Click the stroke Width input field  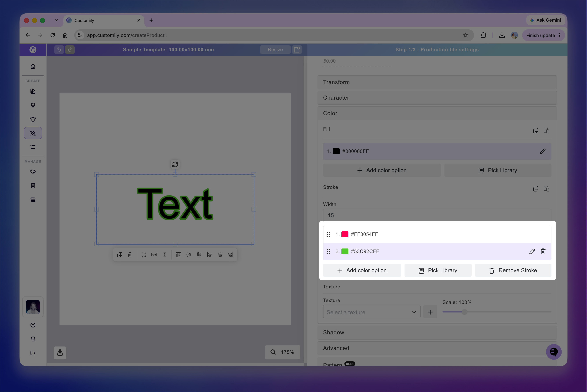click(437, 216)
